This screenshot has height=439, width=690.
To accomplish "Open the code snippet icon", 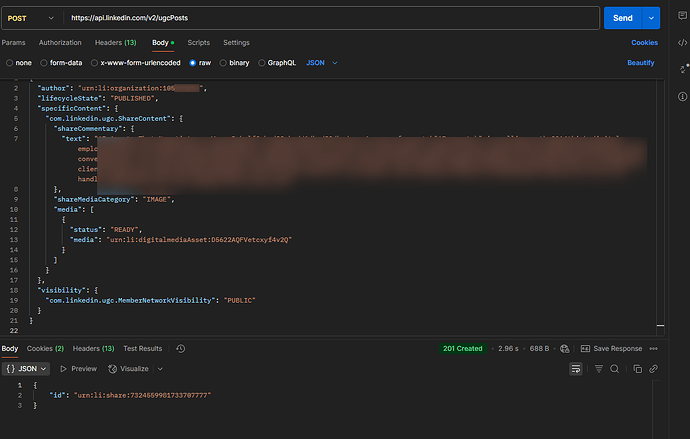I will coord(682,43).
